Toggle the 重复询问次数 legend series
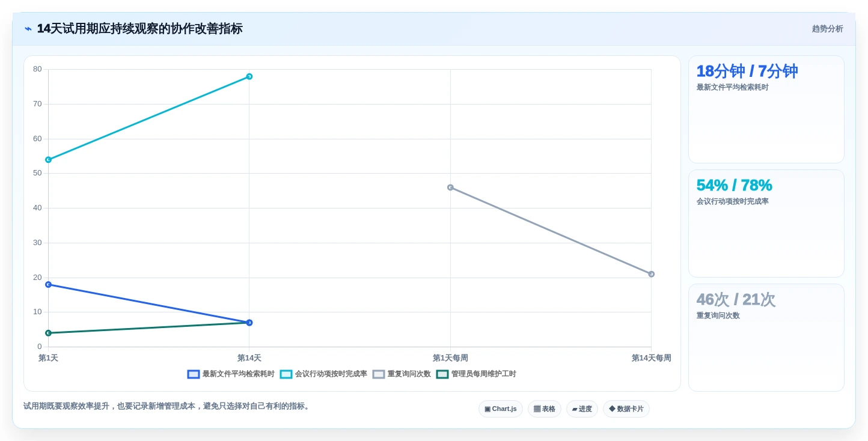 click(402, 374)
